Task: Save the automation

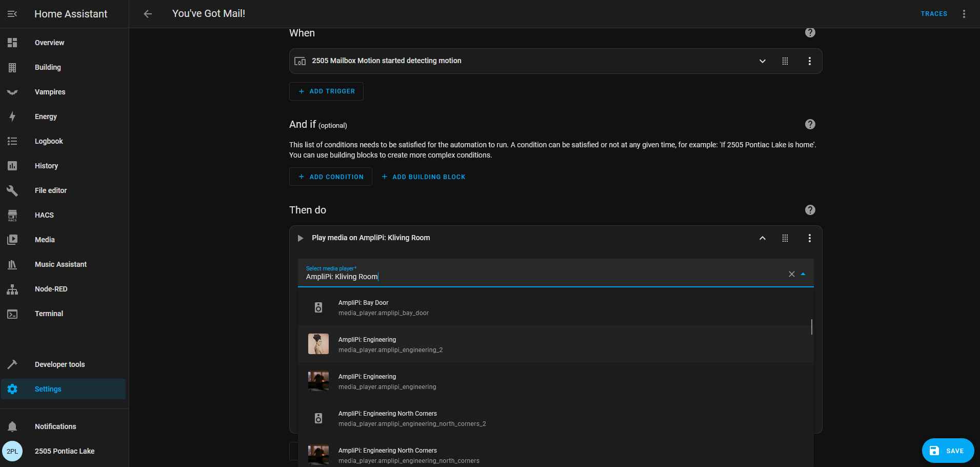Action: pyautogui.click(x=948, y=451)
